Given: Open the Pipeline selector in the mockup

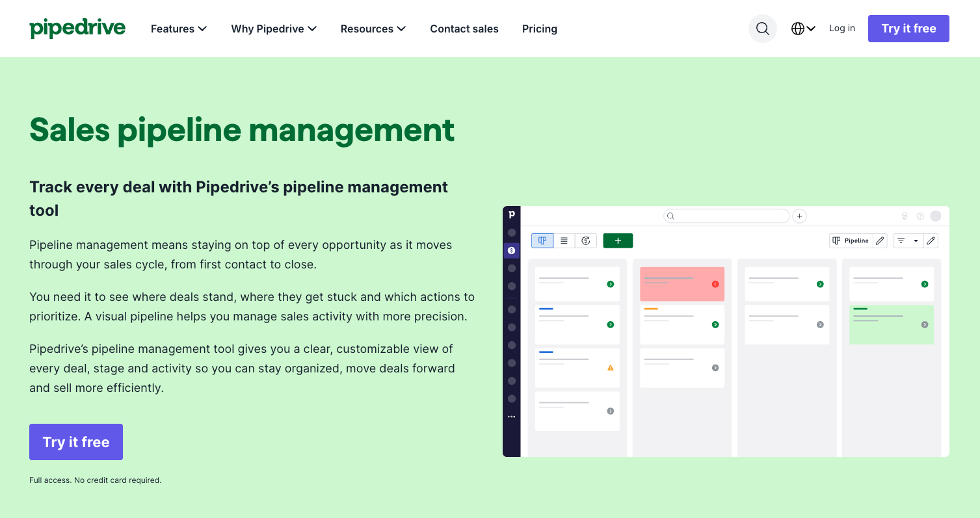Looking at the screenshot, I should coord(851,240).
